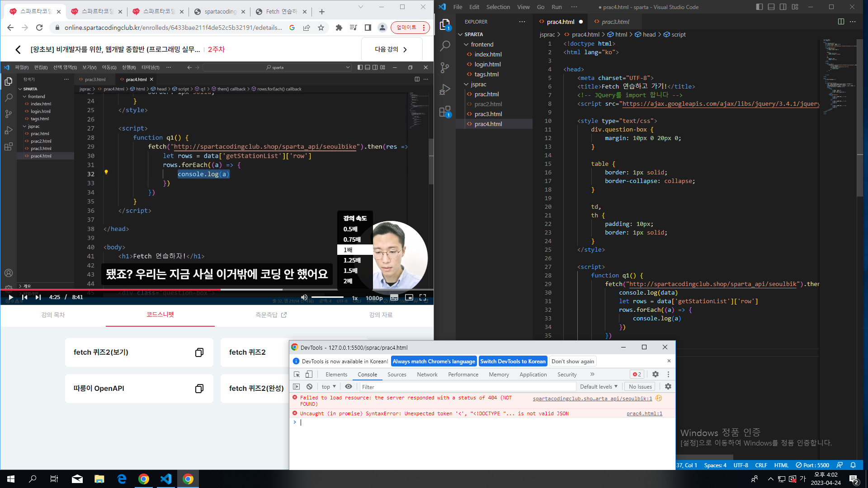Open Chrome tab search chevron
The height and width of the screenshot is (488, 868).
[x=360, y=7]
